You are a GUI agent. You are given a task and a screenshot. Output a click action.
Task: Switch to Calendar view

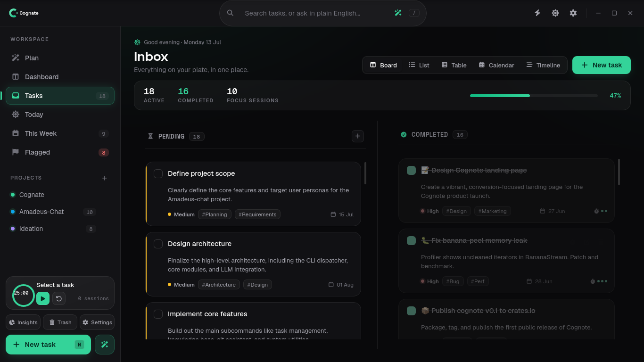(x=496, y=65)
